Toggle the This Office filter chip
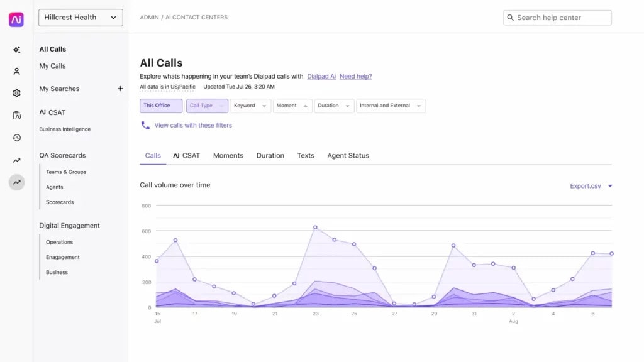 (x=160, y=106)
